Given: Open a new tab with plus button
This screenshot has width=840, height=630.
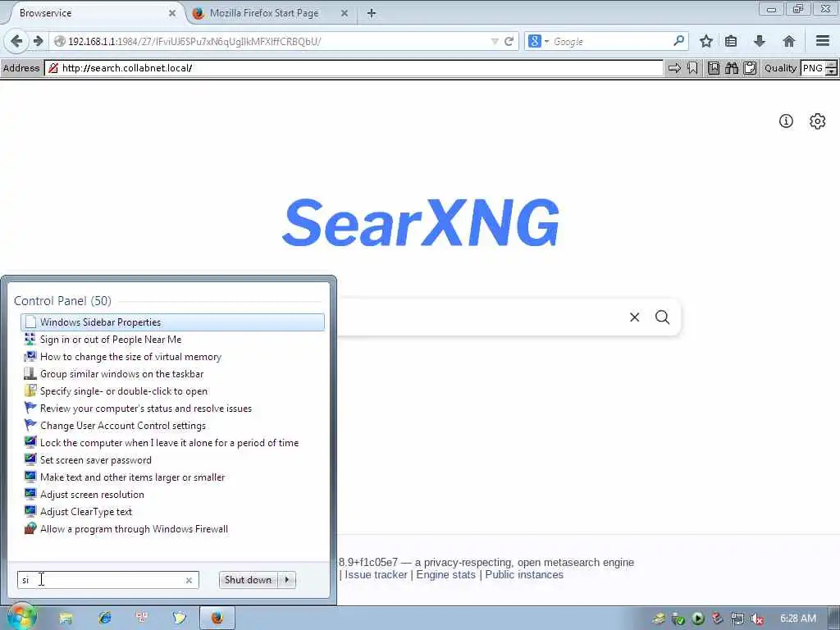Looking at the screenshot, I should pos(372,13).
